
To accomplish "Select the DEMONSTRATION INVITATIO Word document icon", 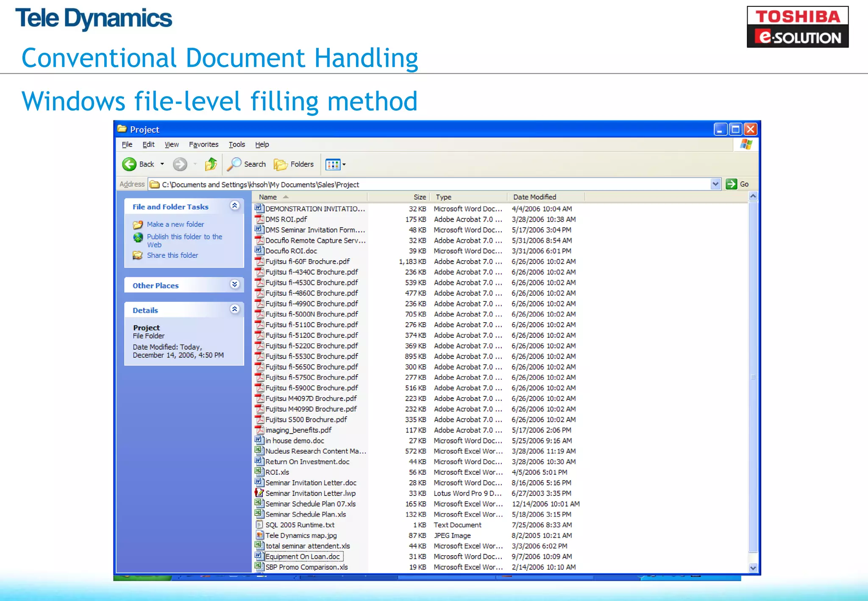I will tap(259, 209).
